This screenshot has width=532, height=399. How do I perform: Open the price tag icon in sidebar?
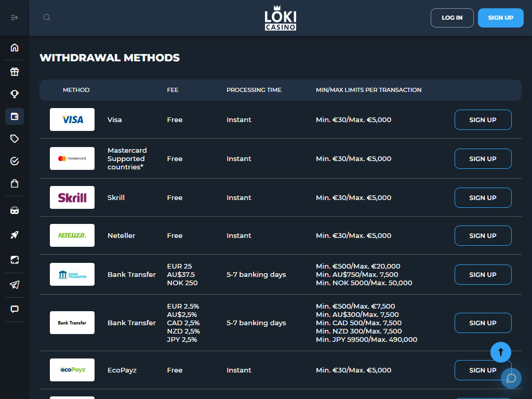click(x=15, y=138)
